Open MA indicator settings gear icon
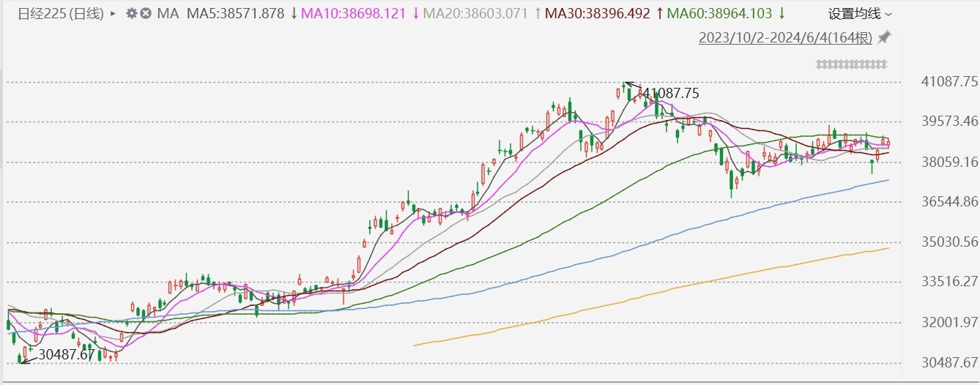This screenshot has width=980, height=385. tap(132, 14)
